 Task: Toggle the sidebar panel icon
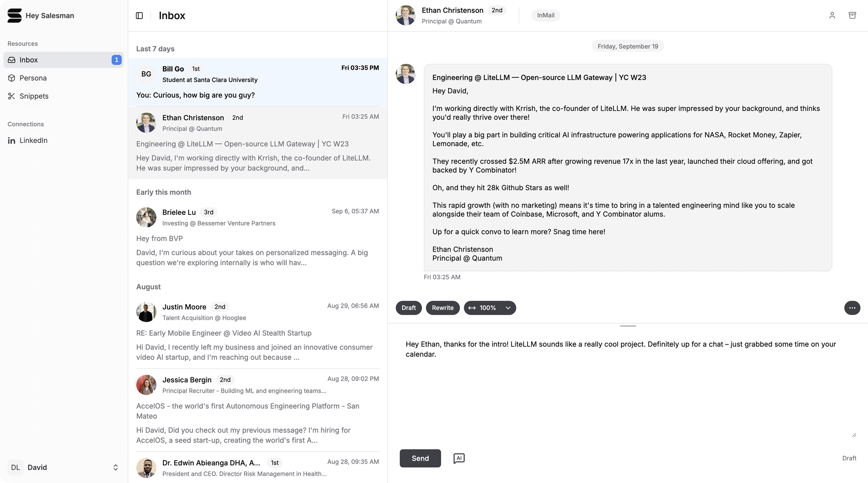point(139,16)
